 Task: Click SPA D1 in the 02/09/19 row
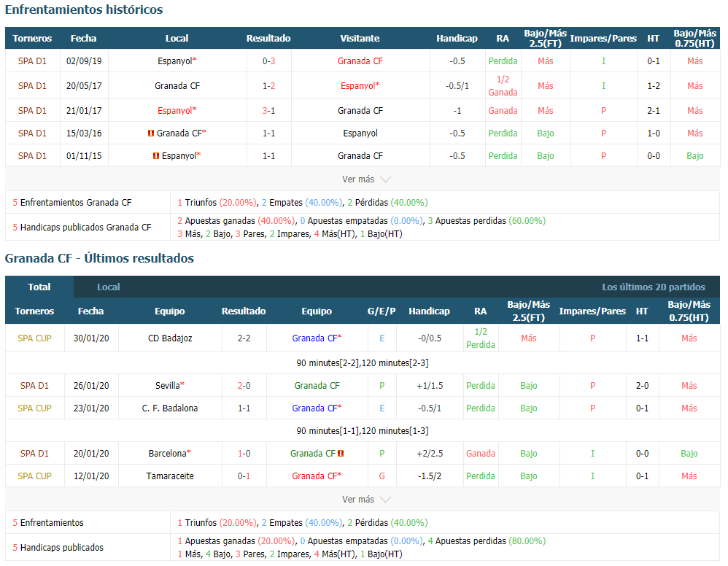pyautogui.click(x=32, y=61)
